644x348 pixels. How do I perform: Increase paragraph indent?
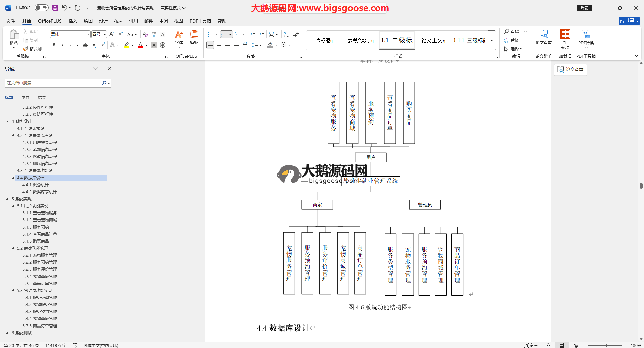pos(262,34)
